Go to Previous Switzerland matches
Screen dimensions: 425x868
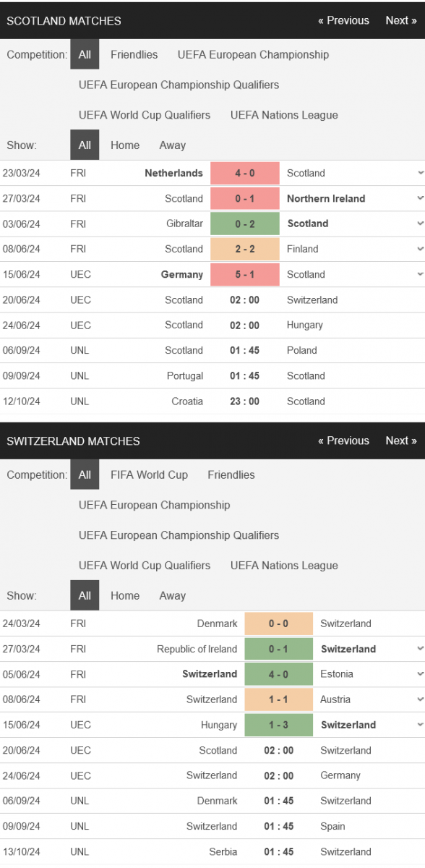[x=343, y=441]
